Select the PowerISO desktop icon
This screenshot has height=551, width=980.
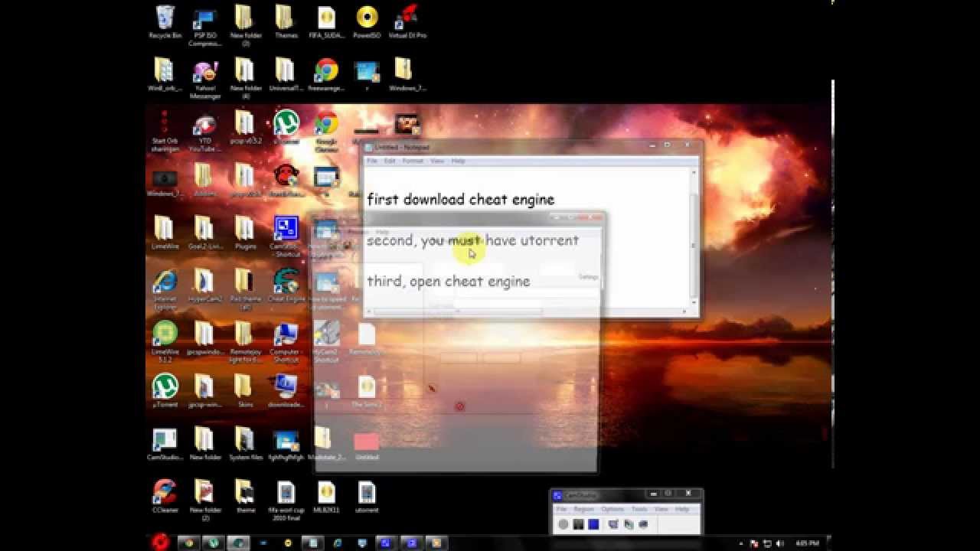point(367,21)
